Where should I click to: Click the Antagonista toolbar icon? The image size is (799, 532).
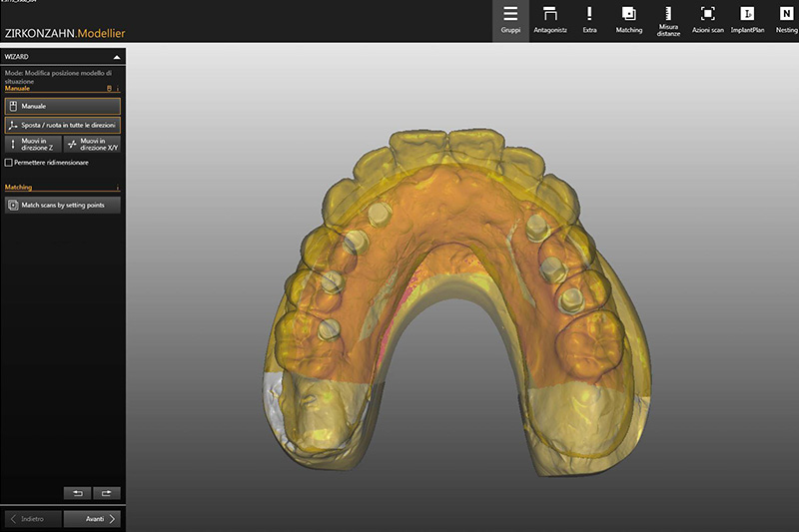[x=549, y=20]
